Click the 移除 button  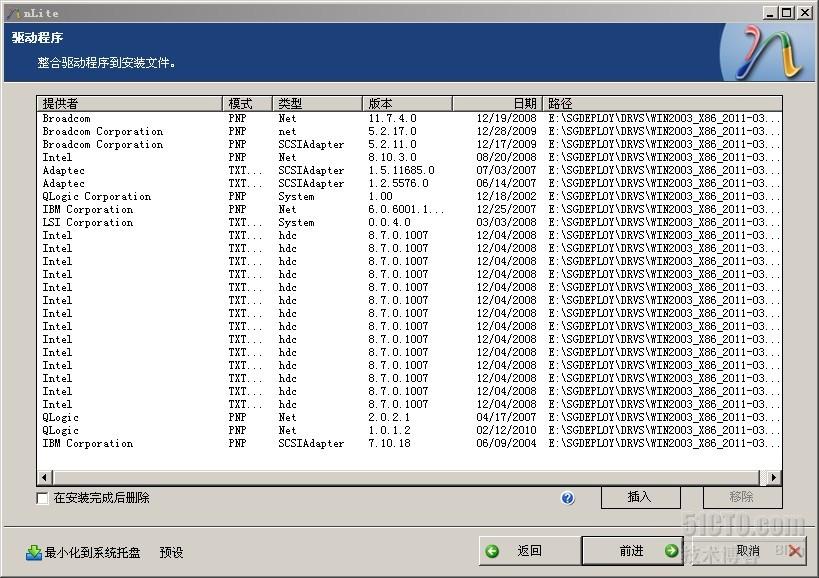click(x=742, y=497)
